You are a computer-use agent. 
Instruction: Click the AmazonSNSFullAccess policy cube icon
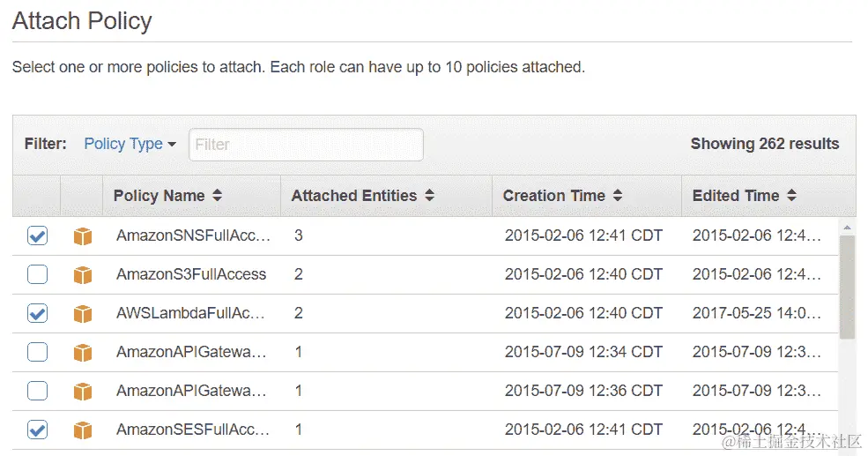point(83,236)
